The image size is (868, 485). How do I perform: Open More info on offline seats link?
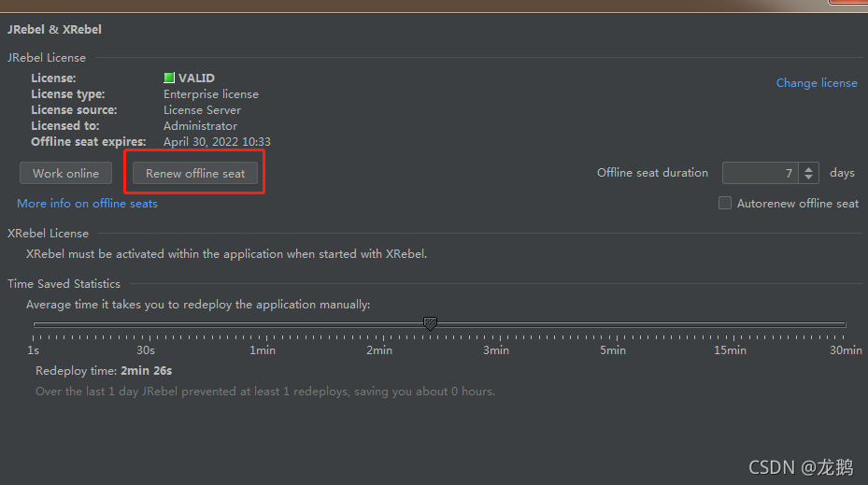(87, 204)
